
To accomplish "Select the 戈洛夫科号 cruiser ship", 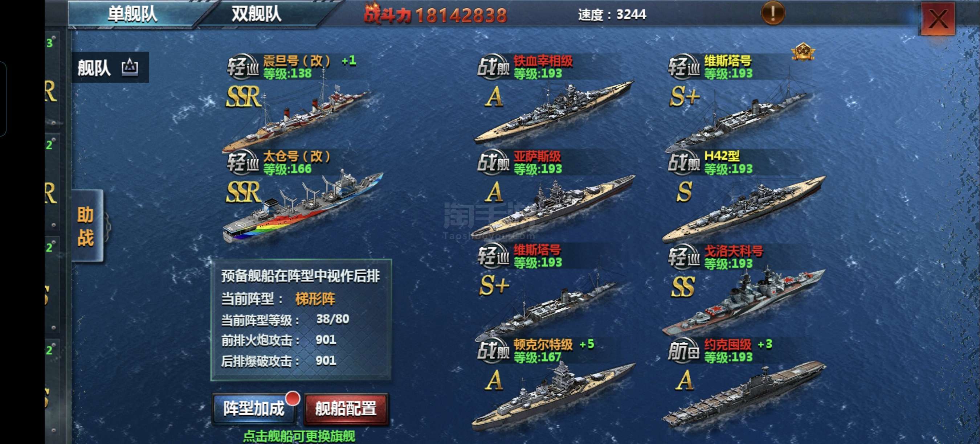I will pos(744,300).
